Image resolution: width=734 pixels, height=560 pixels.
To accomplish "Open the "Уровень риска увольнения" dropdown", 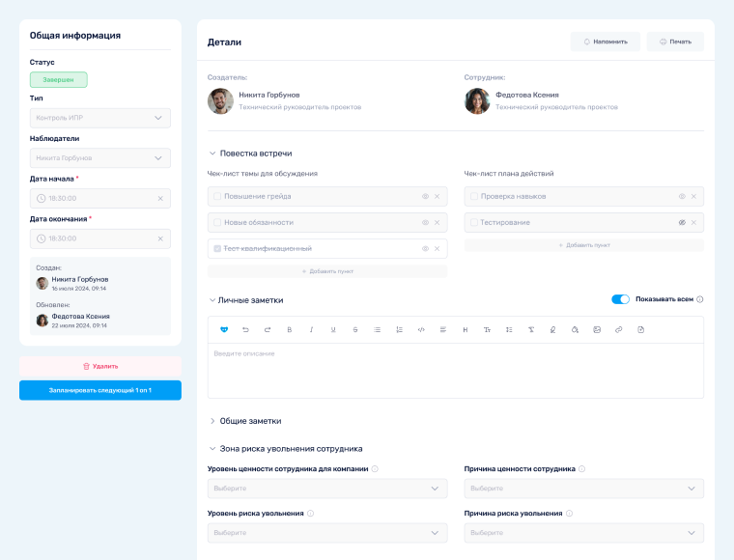I will point(327,533).
